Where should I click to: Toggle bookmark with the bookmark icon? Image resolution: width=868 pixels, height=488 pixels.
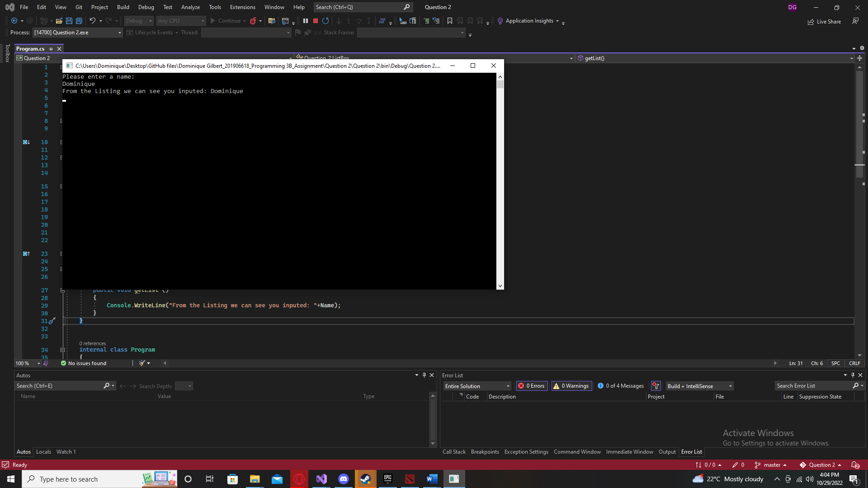pos(450,21)
